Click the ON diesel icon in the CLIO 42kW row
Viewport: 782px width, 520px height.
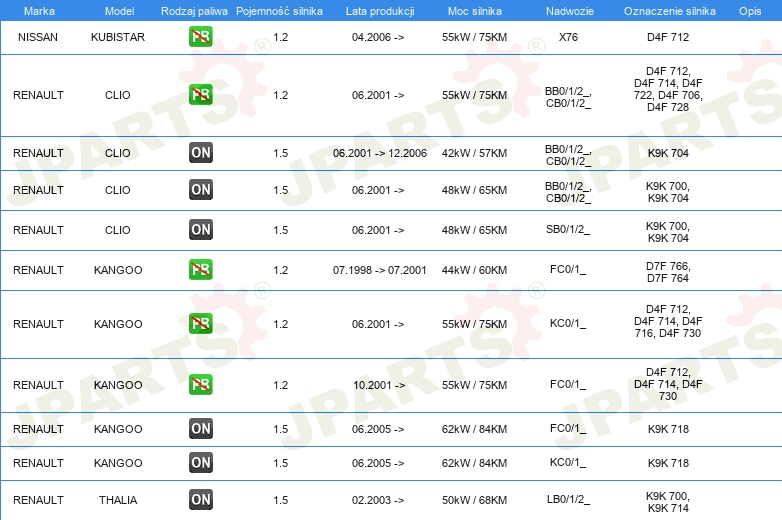[200, 153]
